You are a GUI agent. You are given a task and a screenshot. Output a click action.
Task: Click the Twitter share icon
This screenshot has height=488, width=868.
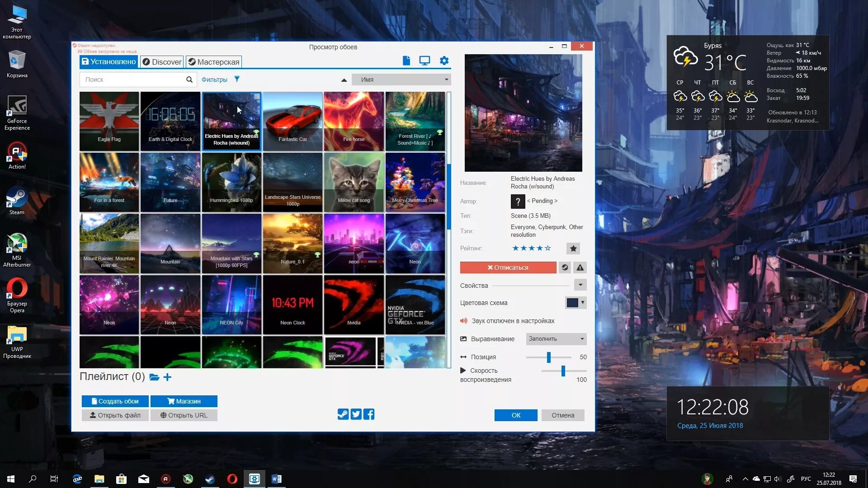(356, 414)
